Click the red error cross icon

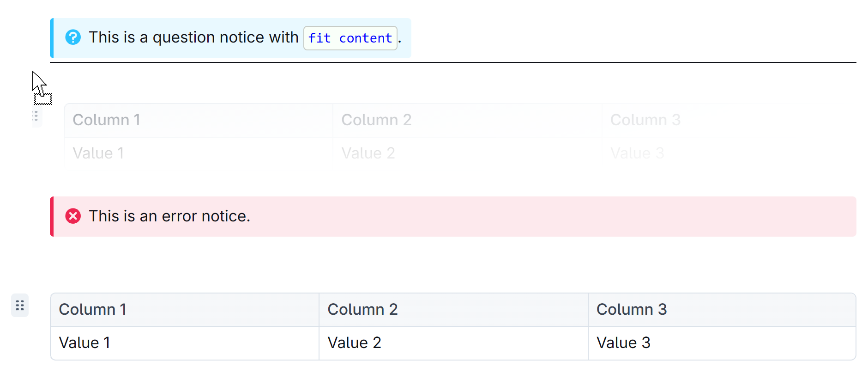(x=73, y=216)
